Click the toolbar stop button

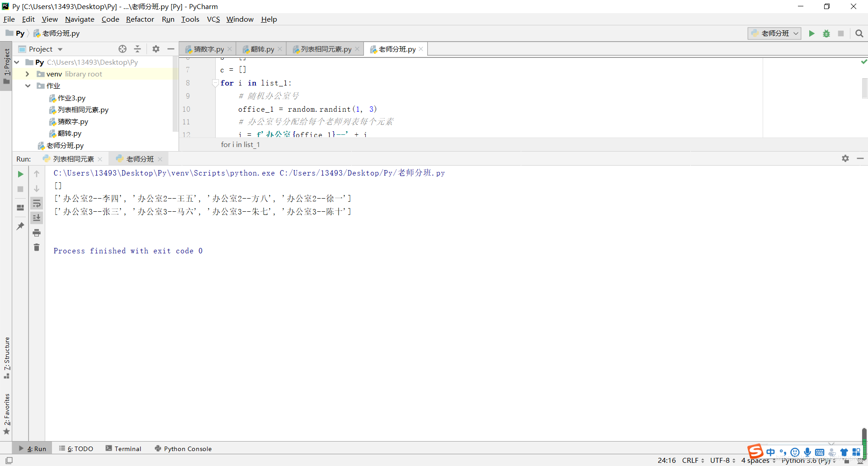point(841,33)
